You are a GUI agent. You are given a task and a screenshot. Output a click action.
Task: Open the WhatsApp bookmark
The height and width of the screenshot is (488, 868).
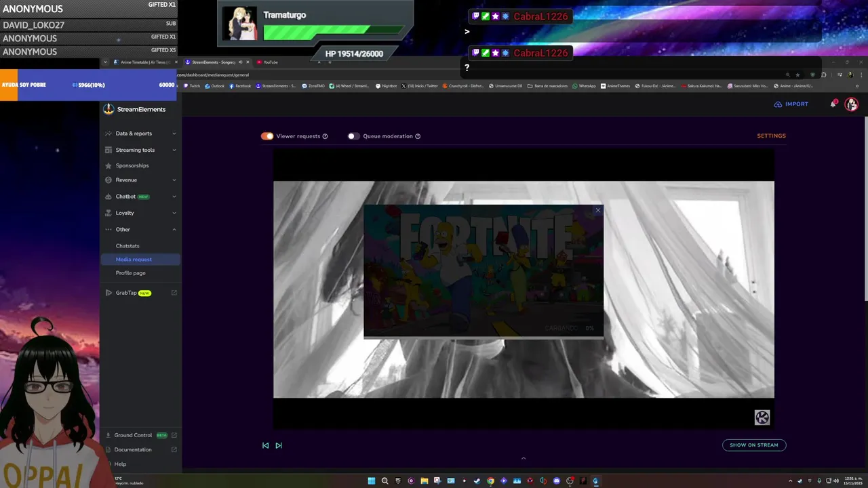[x=584, y=86]
